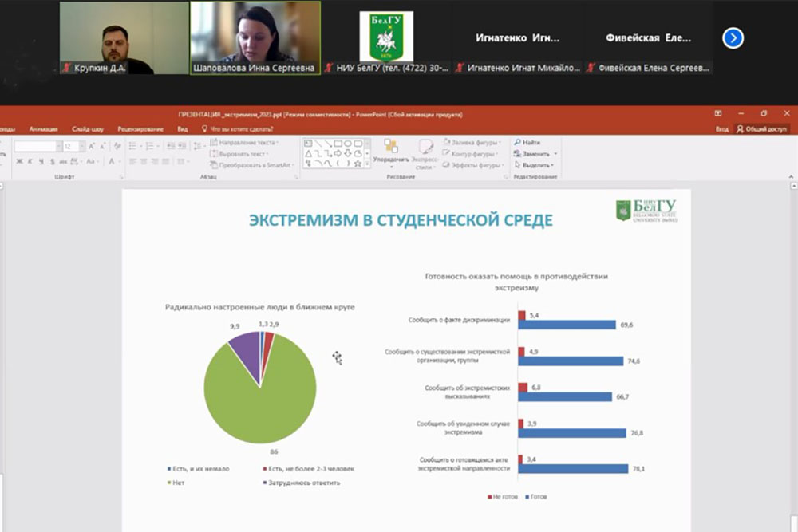This screenshot has width=798, height=532.
Task: Expand the Replace (Заменить) dropdown
Action: click(x=555, y=154)
